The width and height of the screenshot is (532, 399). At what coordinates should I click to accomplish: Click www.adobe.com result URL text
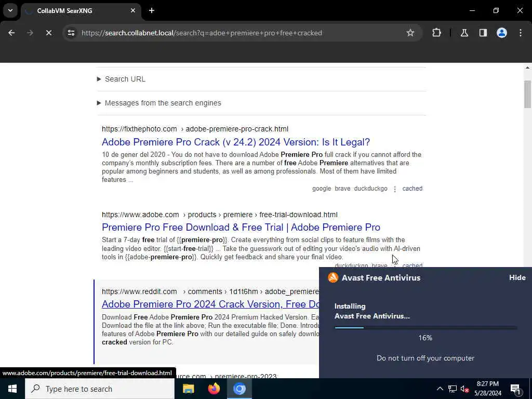pos(220,215)
